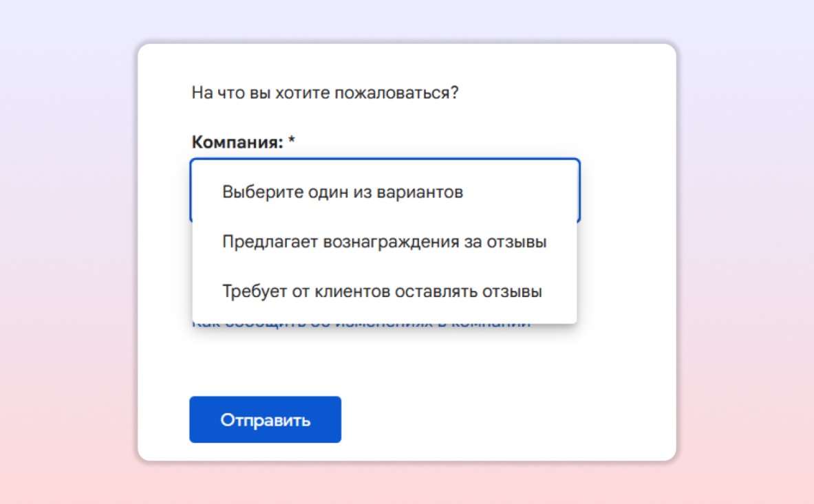Screen dimensions: 814x504
Task: Open the Компания dropdown selector
Action: pyautogui.click(x=385, y=190)
